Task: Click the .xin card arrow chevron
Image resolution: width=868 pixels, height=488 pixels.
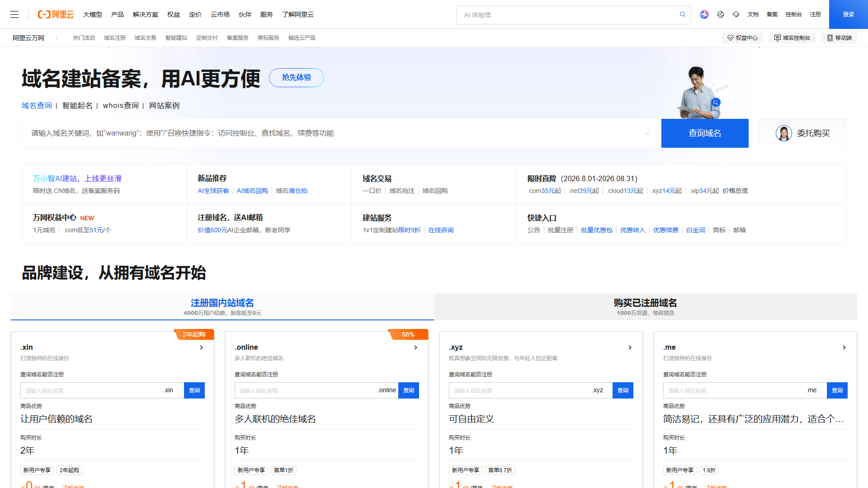Action: [x=201, y=347]
